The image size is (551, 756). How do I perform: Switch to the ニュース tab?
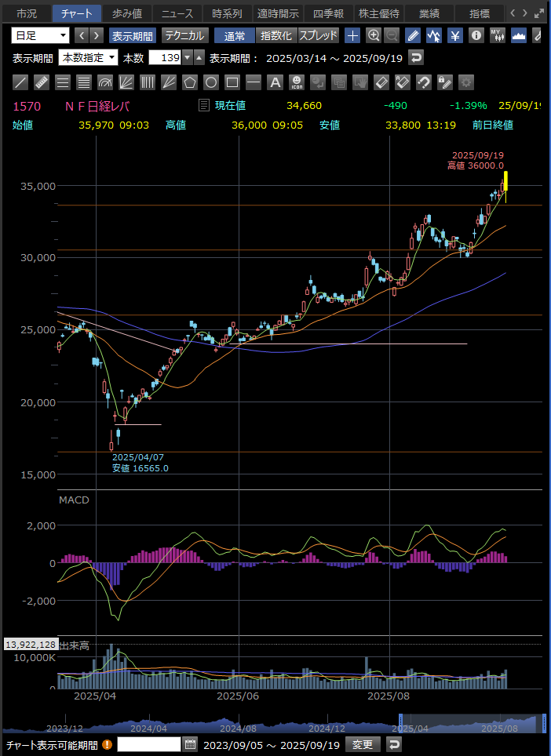coord(177,13)
